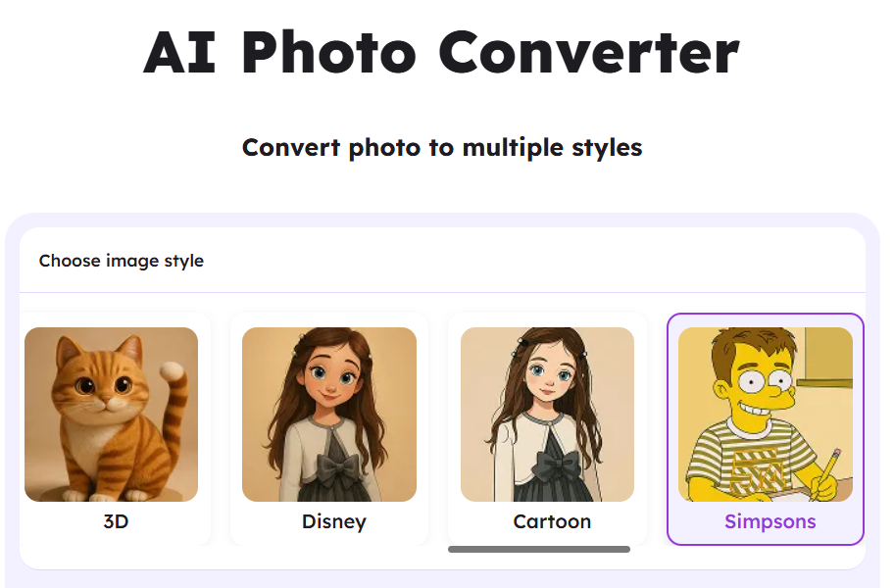Image resolution: width=894 pixels, height=588 pixels.
Task: Choose the Disney style preview image
Action: [329, 414]
